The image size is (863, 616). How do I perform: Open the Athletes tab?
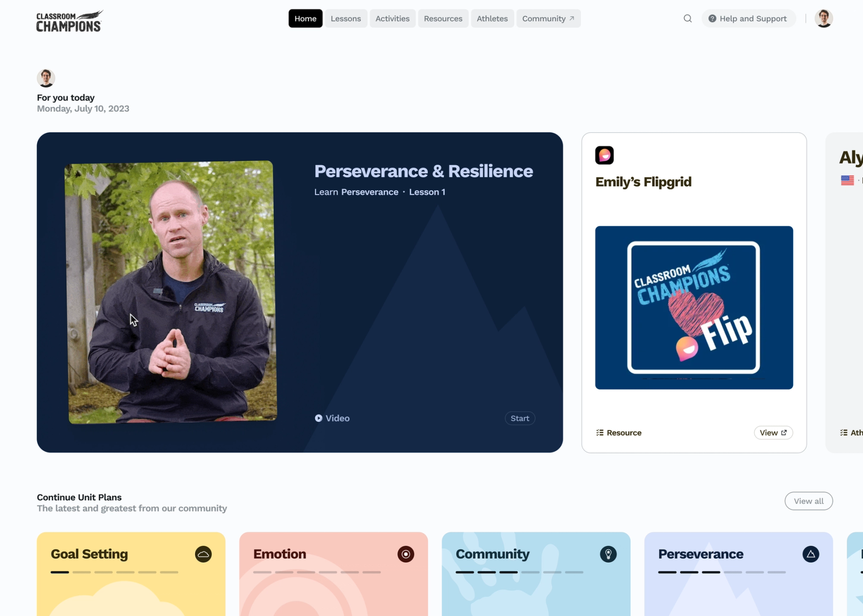point(492,19)
